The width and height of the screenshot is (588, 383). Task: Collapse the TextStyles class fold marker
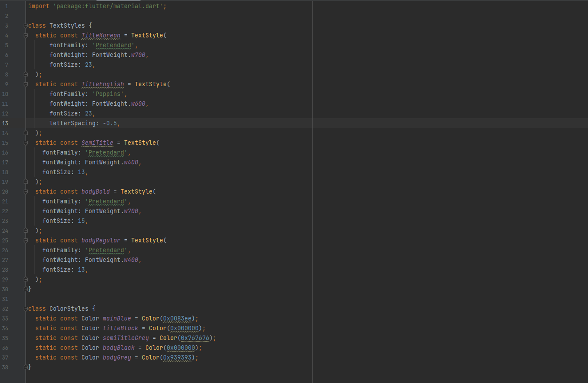(x=26, y=26)
